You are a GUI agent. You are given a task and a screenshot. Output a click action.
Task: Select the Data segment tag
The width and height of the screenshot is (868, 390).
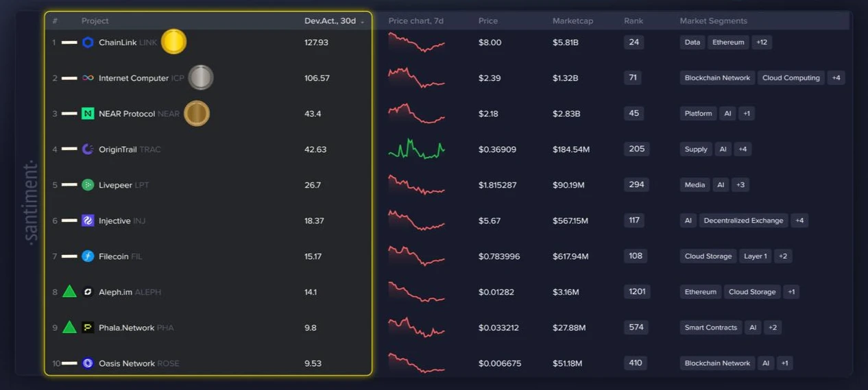coord(692,42)
